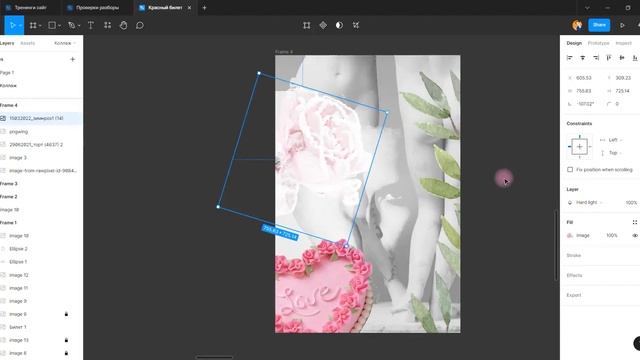Image resolution: width=640 pixels, height=360 pixels.
Task: Open Fill styles grid icon
Action: (635, 222)
